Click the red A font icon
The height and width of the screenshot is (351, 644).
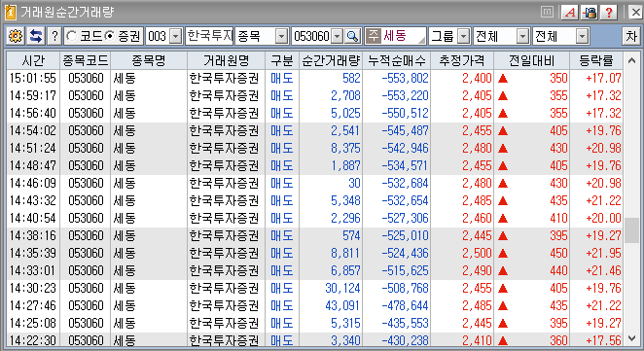click(x=570, y=13)
